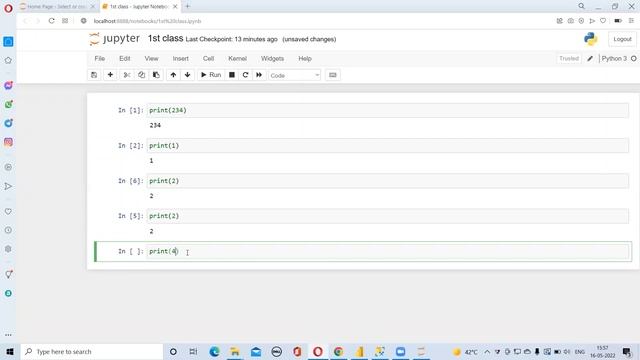The height and width of the screenshot is (360, 640).
Task: Restart kernel and run all cells
Action: click(x=259, y=75)
